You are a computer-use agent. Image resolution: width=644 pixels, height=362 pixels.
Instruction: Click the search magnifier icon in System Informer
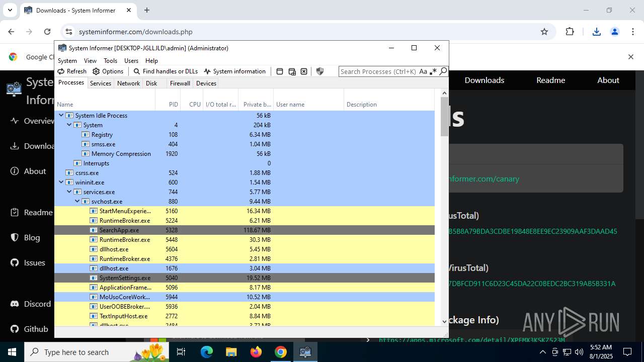(x=443, y=71)
